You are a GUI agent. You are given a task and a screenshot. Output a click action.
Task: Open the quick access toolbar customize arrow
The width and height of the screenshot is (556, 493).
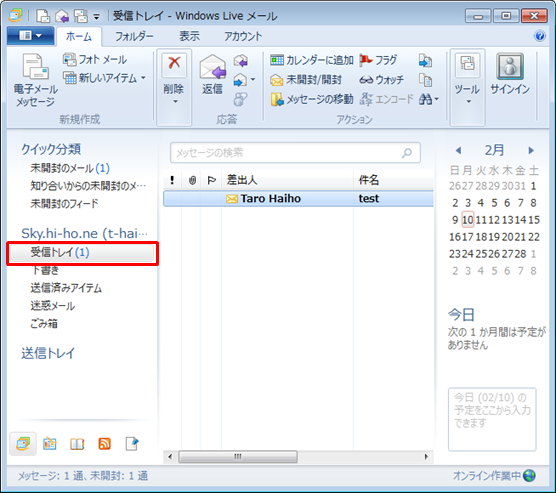(x=96, y=16)
